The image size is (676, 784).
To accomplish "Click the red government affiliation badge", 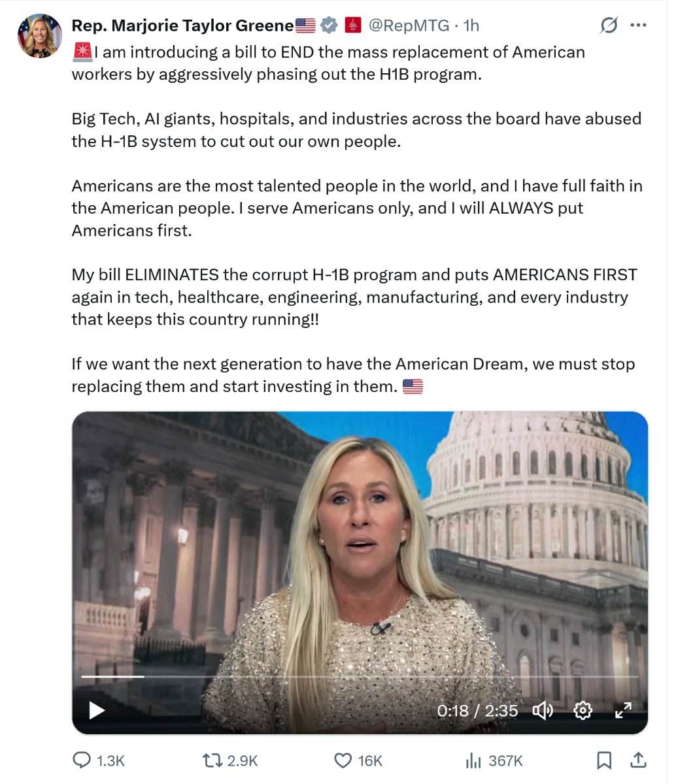I will click(x=353, y=25).
